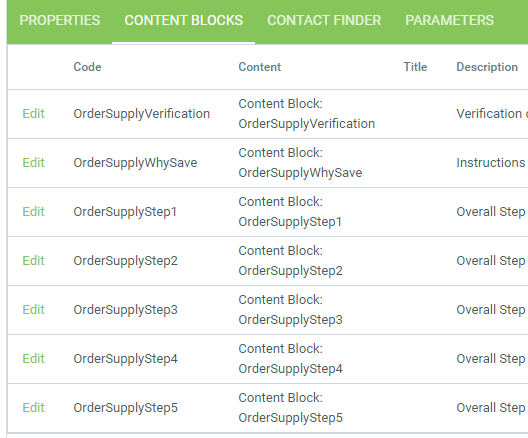Image resolution: width=528 pixels, height=438 pixels.
Task: Switch to the Properties tab
Action: (60, 21)
